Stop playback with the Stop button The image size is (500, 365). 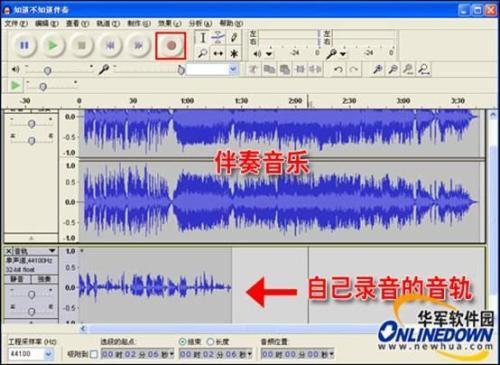tap(81, 45)
